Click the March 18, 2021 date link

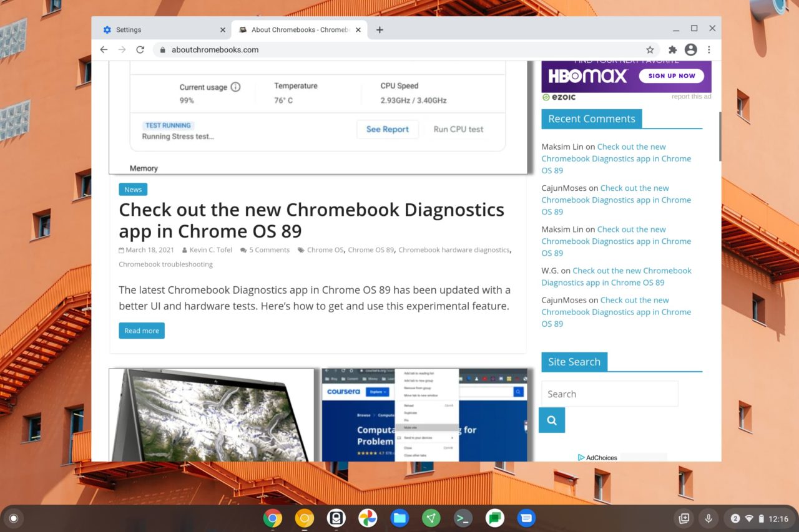pyautogui.click(x=150, y=249)
